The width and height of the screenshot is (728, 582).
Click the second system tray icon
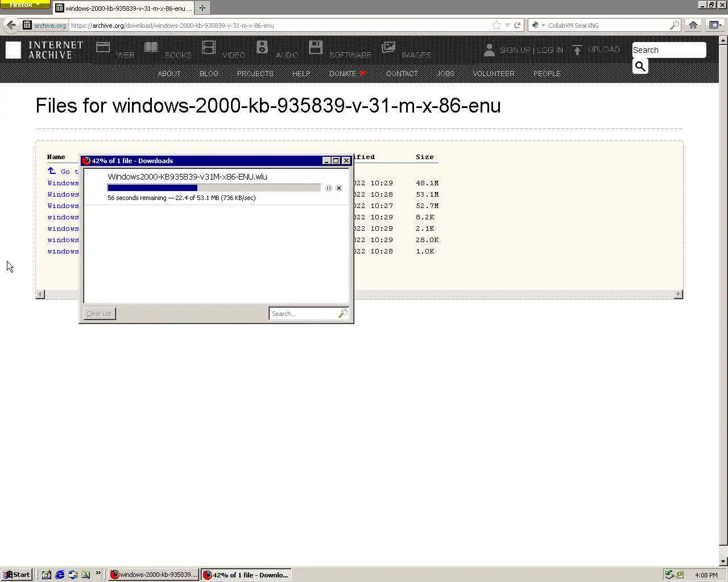tap(679, 575)
